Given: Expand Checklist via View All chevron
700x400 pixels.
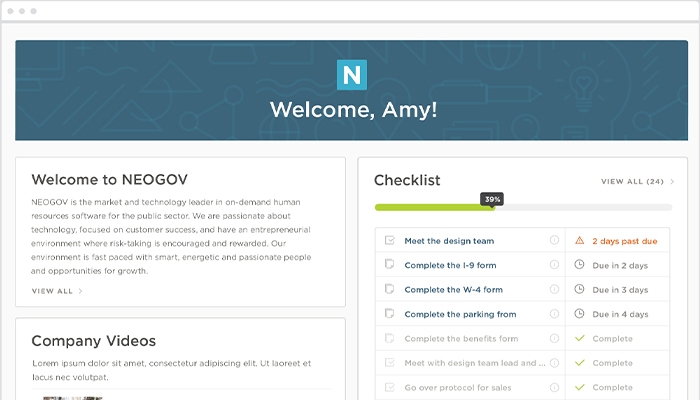Looking at the screenshot, I should click(672, 181).
